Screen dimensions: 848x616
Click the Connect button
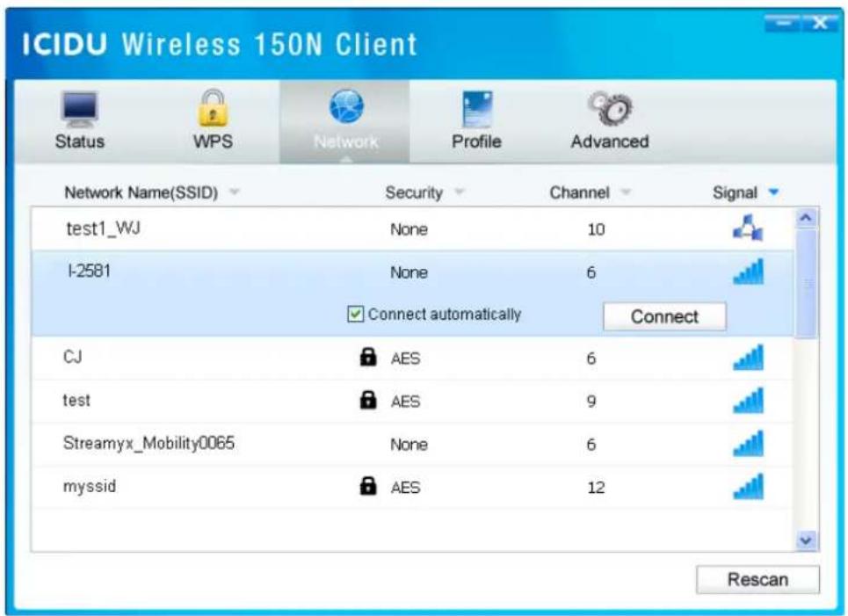(x=664, y=316)
